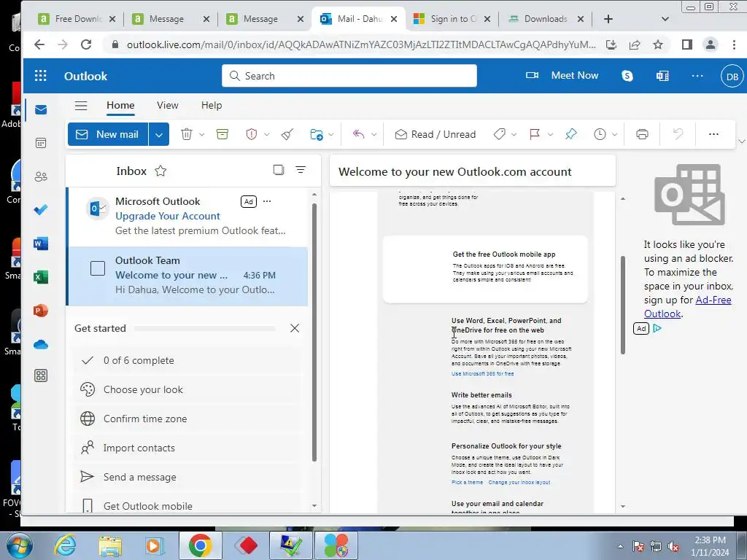Screen dimensions: 747x560
Task: Expand the Reply options arrow
Action: point(374,134)
